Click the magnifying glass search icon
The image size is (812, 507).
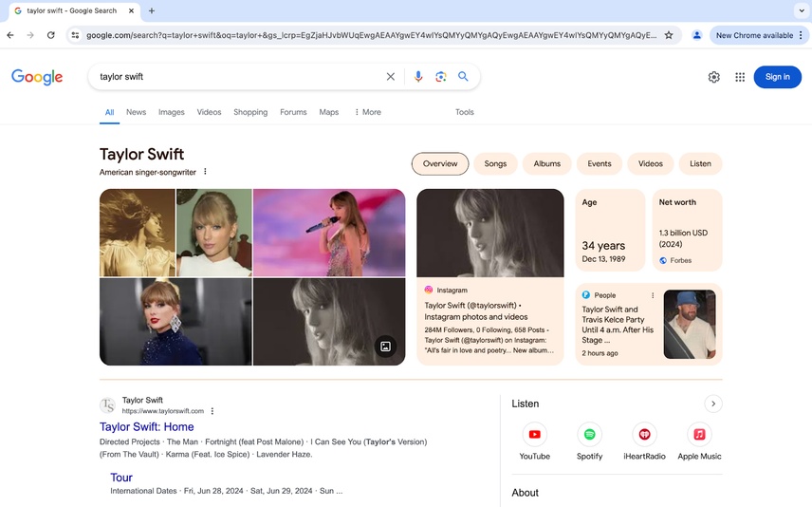click(x=463, y=77)
